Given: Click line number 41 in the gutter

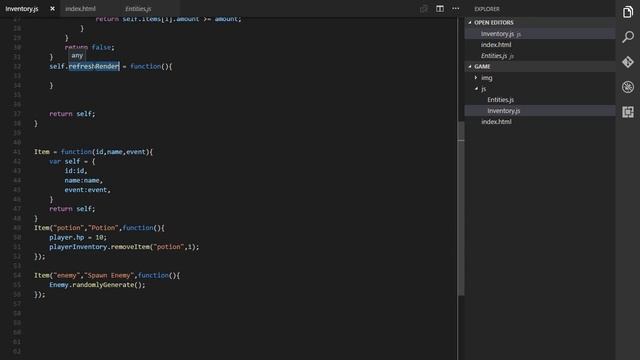Looking at the screenshot, I should (17, 152).
